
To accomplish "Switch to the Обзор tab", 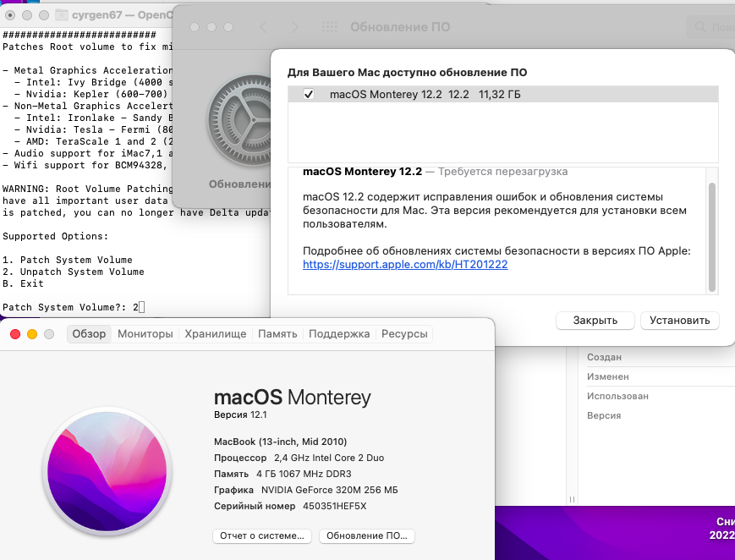I will coord(89,334).
